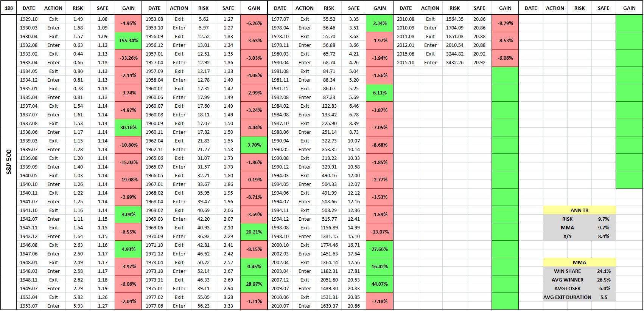
Task: Select the 155.34% green gain cell
Action: pos(129,41)
